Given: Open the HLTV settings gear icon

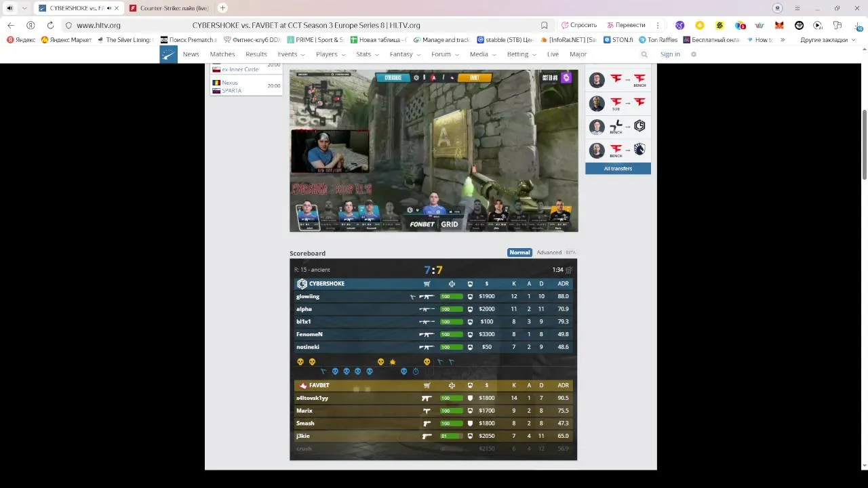Looking at the screenshot, I should tap(693, 54).
